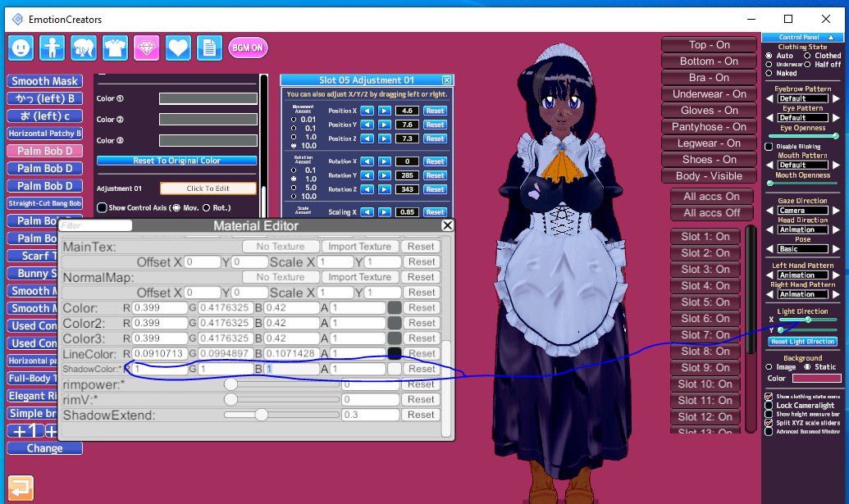Choose next Eyebrow Pattern with right arrow
849x504 pixels.
tap(837, 98)
